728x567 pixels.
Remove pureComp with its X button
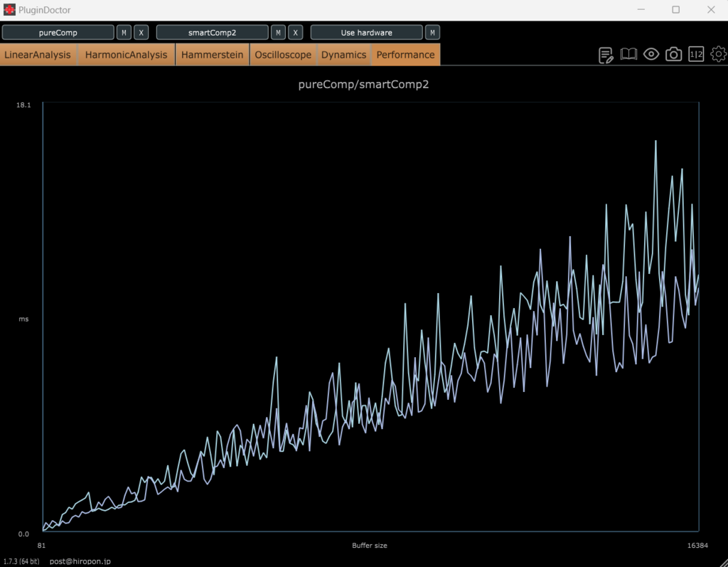coord(141,33)
